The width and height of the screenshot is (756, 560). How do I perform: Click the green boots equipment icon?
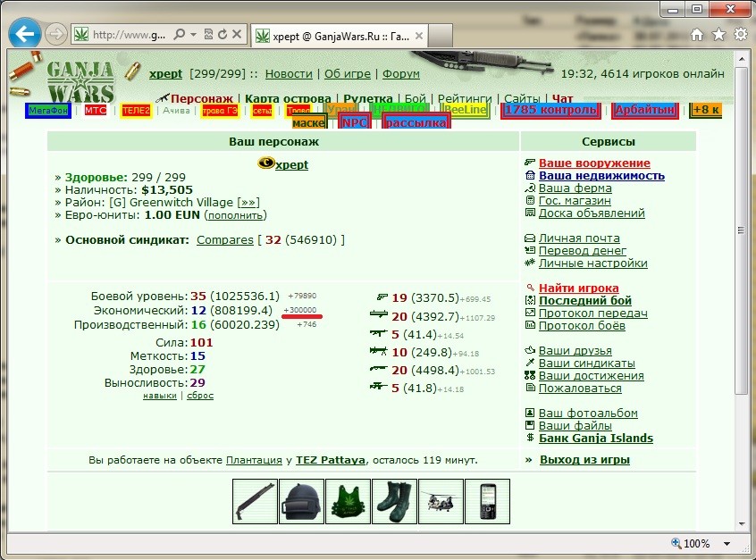(394, 501)
